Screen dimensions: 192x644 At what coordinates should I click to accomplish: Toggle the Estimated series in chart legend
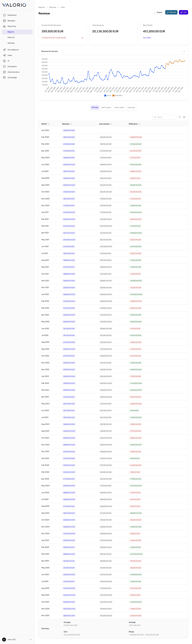tap(118, 96)
